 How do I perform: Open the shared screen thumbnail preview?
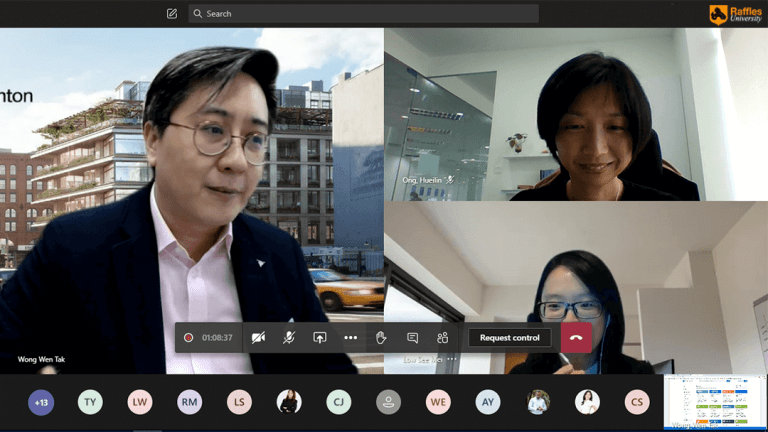click(715, 402)
